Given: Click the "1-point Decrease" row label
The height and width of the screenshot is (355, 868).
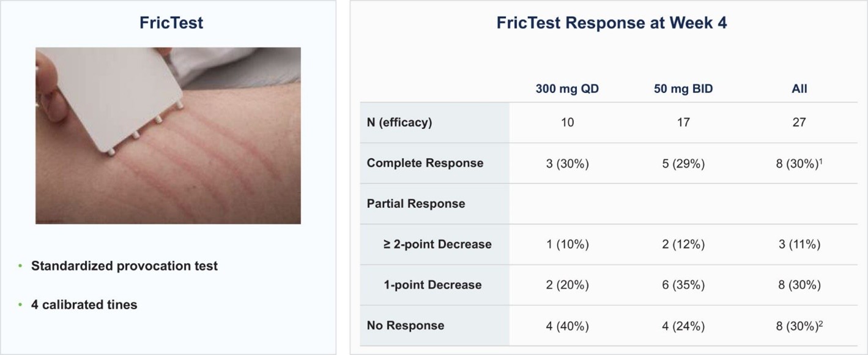Looking at the screenshot, I should [432, 285].
